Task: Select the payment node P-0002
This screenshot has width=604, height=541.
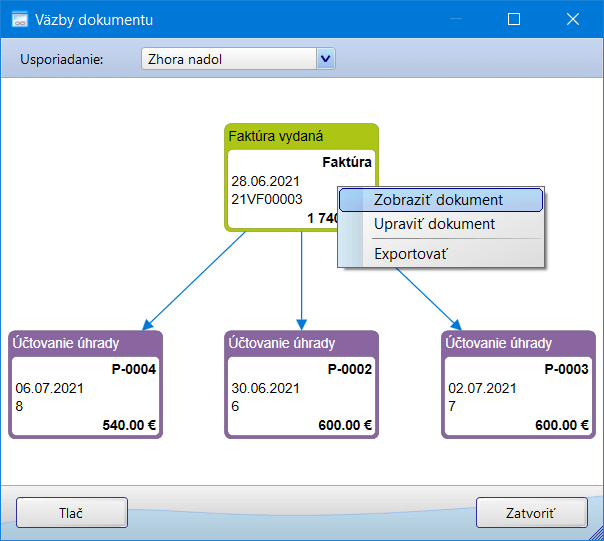Action: 302,385
